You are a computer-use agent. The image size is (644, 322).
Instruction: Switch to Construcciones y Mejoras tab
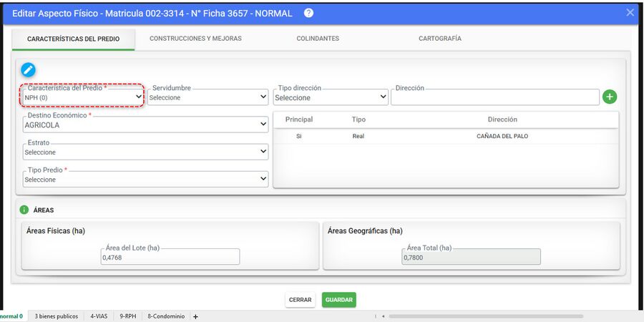(x=195, y=39)
